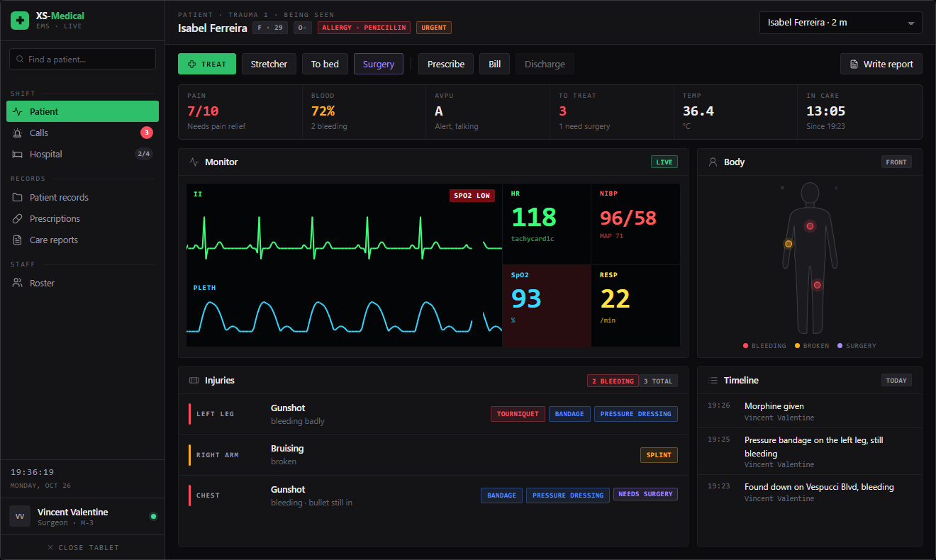Click the 3 TOTAL injuries badge
Image resolution: width=936 pixels, height=560 pixels.
659,381
